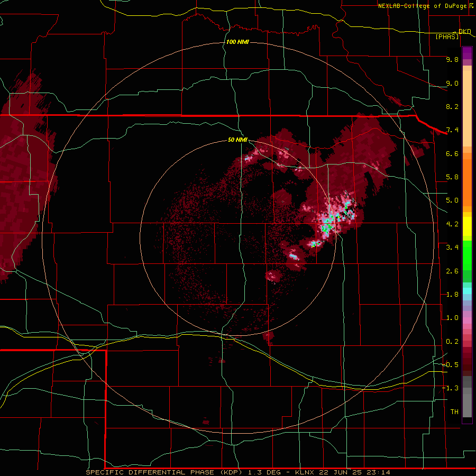The height and width of the screenshot is (476, 476).
Task: Click the 7.4 value on the color scale
Action: pos(452,130)
